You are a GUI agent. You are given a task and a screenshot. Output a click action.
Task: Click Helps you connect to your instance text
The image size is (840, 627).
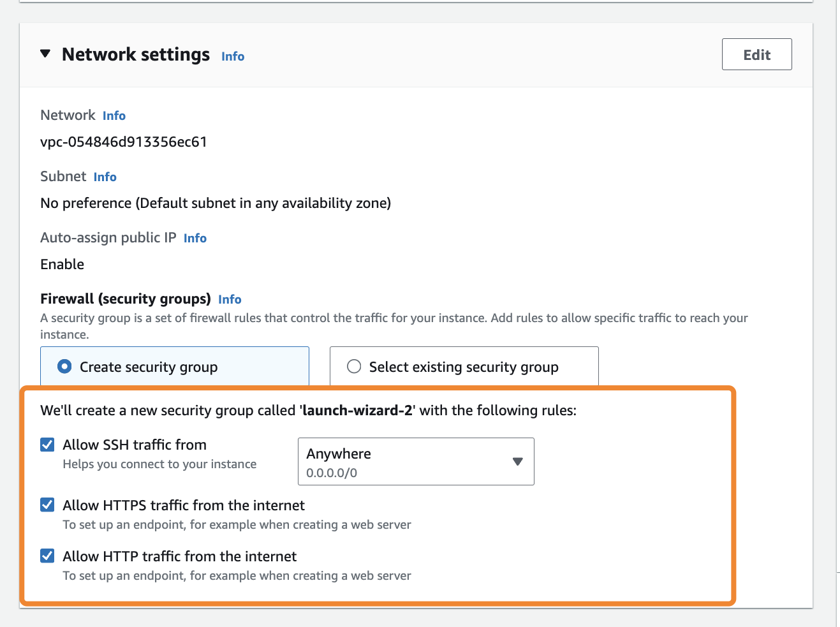pos(159,464)
